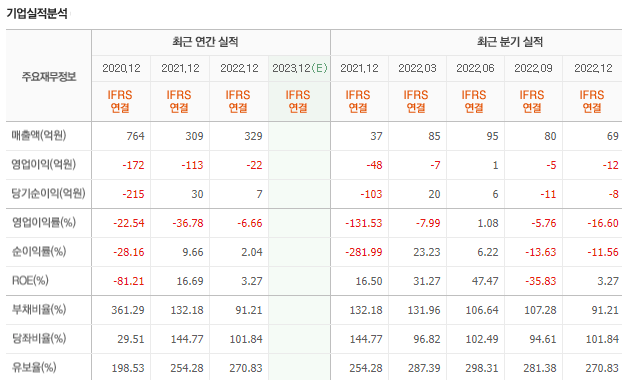
Task: Click the annual 2020.12 column header
Action: click(x=121, y=68)
